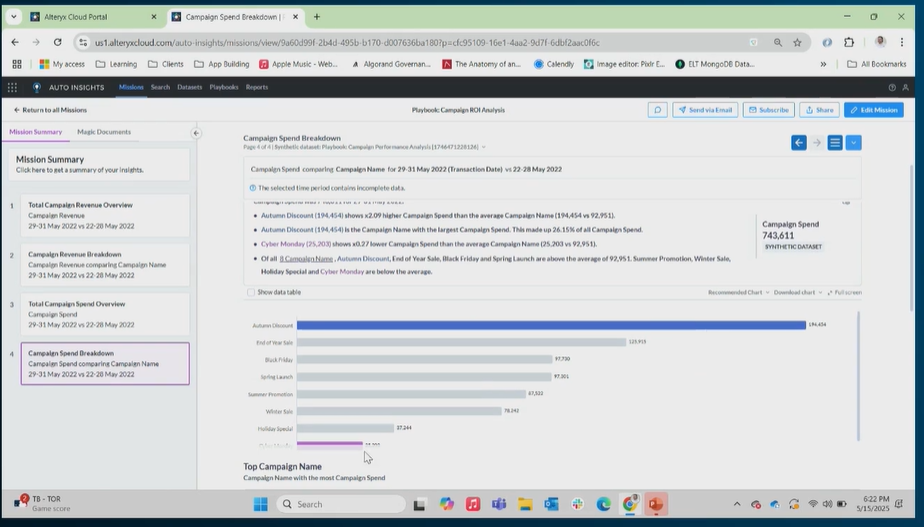Open the Search menu item
The height and width of the screenshot is (527, 924).
click(160, 87)
